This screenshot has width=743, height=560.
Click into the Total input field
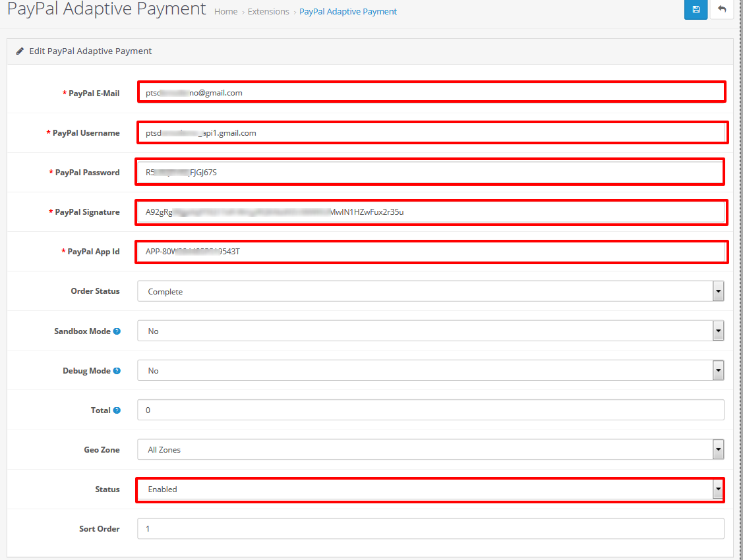click(431, 410)
